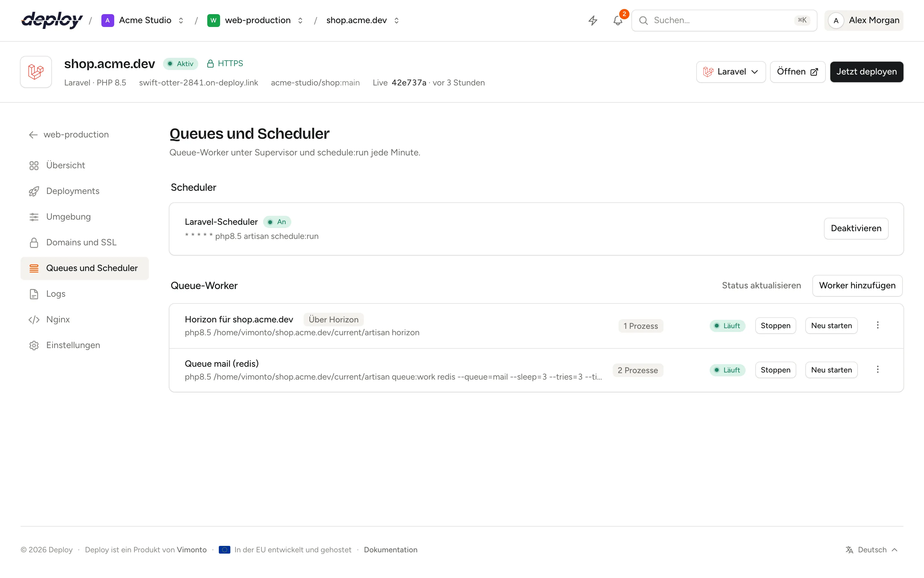Viewport: 924px width, 578px height.
Task: Deactivate the Laravel-Scheduler
Action: click(856, 229)
